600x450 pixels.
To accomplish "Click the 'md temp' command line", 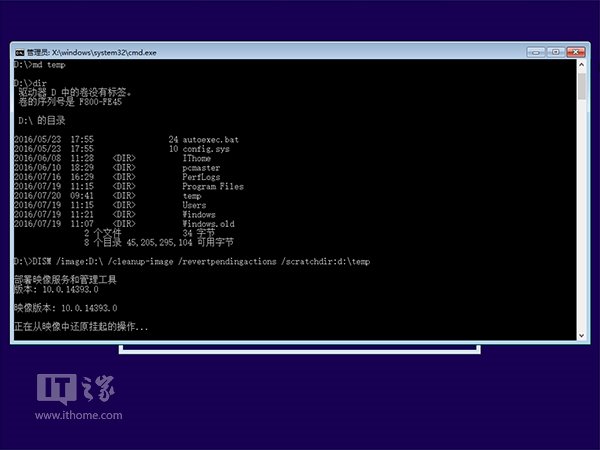I will pyautogui.click(x=39, y=65).
